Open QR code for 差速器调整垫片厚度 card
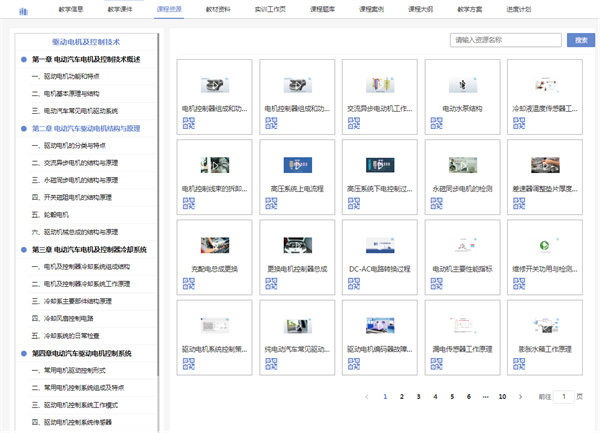 click(519, 203)
